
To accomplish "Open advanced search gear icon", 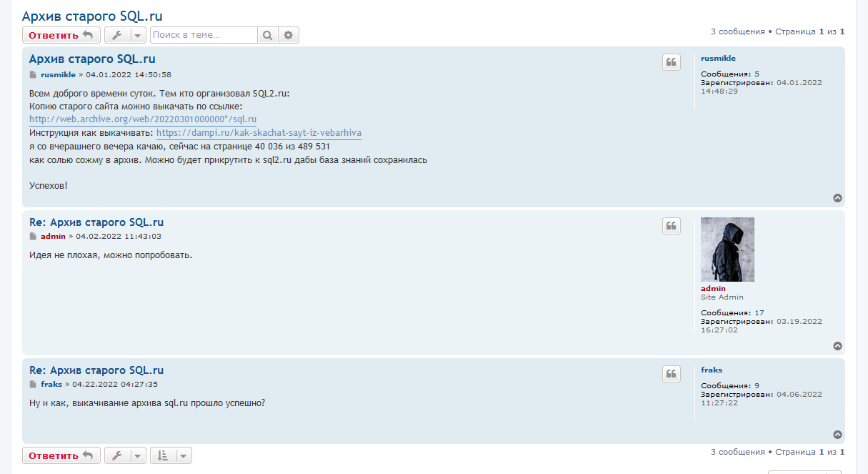I will pos(289,35).
